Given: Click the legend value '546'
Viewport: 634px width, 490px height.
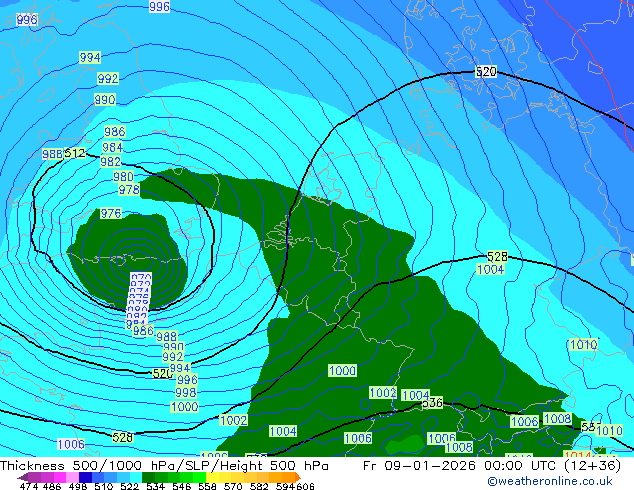Looking at the screenshot, I should [182, 486].
